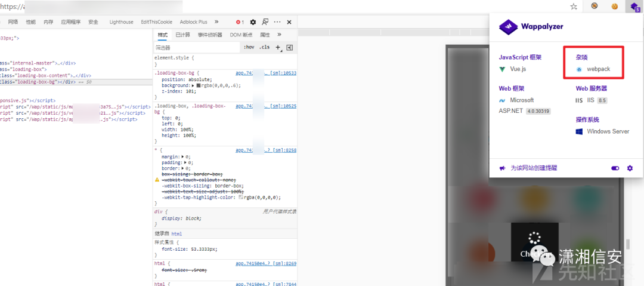644x286 pixels.
Task: Click the megaphone alert icon
Action: 502,168
